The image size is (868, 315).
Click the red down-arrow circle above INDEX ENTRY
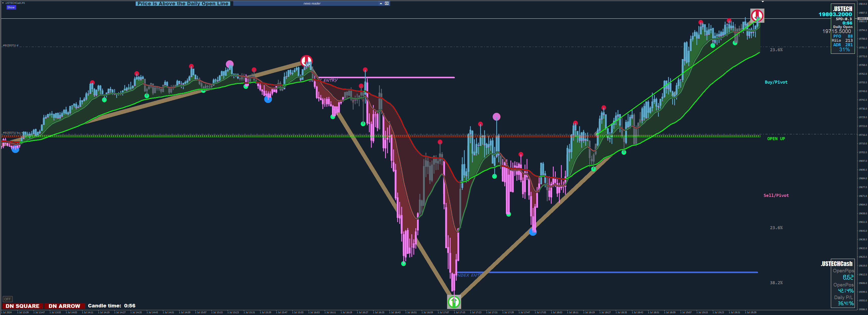[306, 61]
